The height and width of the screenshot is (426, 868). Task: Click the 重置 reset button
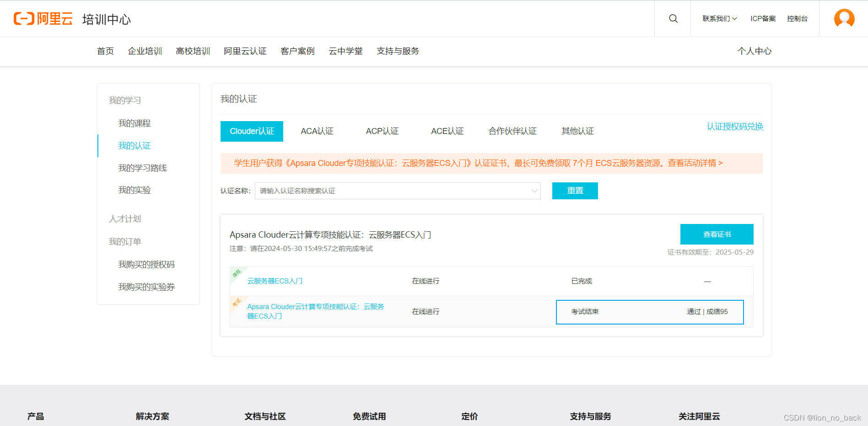[575, 191]
